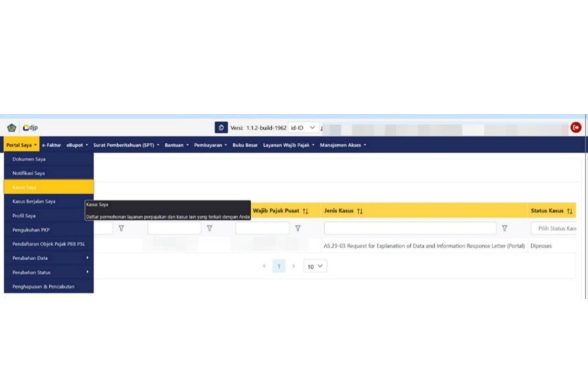Click the DJP logo at top left

30,127
